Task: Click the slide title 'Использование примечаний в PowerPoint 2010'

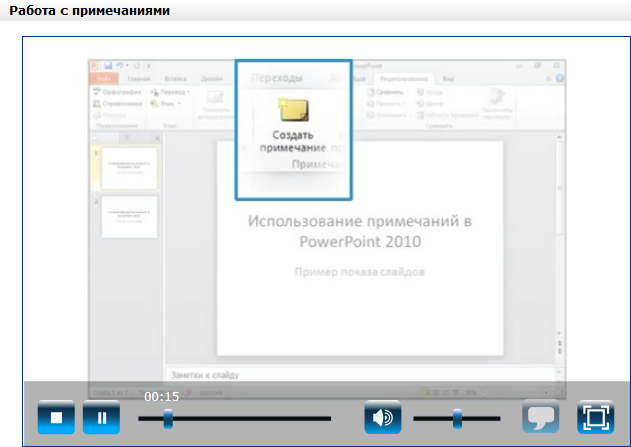Action: point(360,231)
